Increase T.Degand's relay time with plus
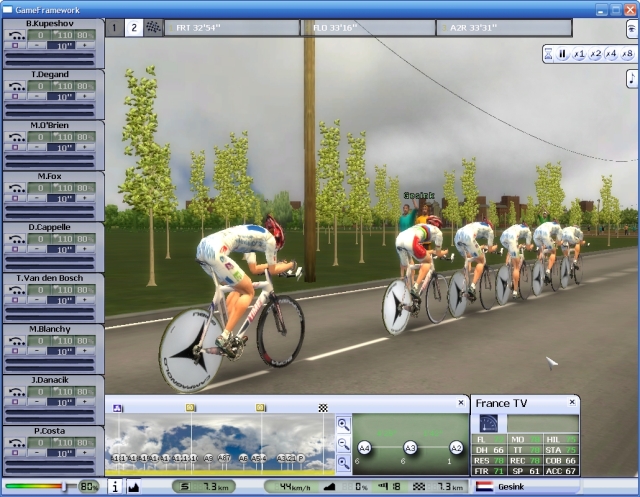The height and width of the screenshot is (497, 640). (86, 97)
